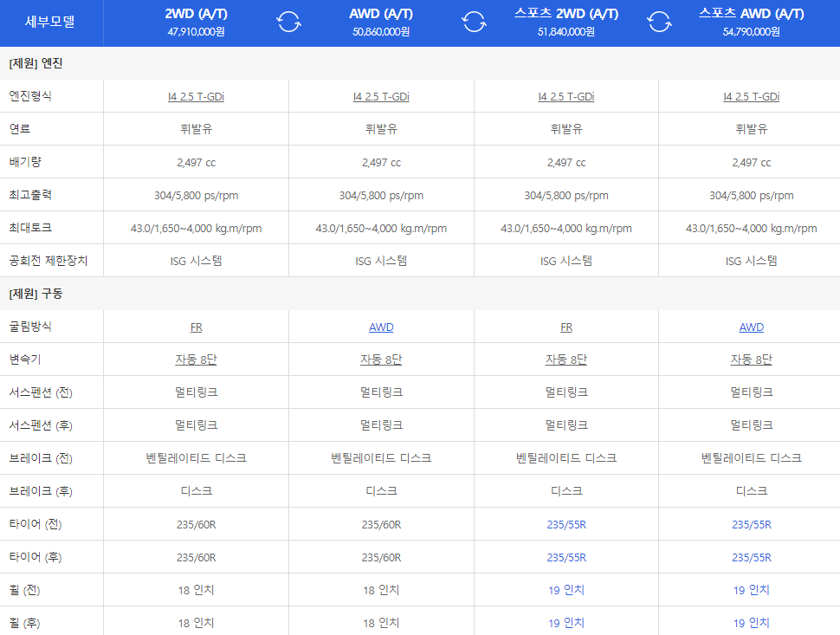Click ISG 시스템 value under 2WD (A/T)
The image size is (840, 635).
tap(196, 261)
